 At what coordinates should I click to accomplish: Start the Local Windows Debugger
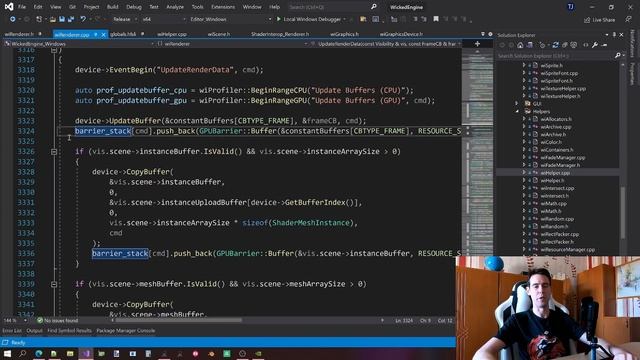pyautogui.click(x=309, y=19)
